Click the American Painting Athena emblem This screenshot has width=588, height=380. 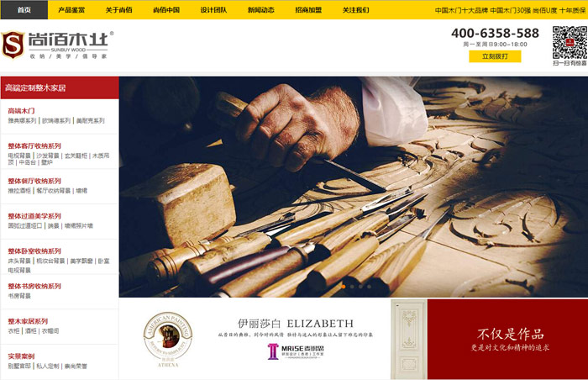(x=168, y=336)
